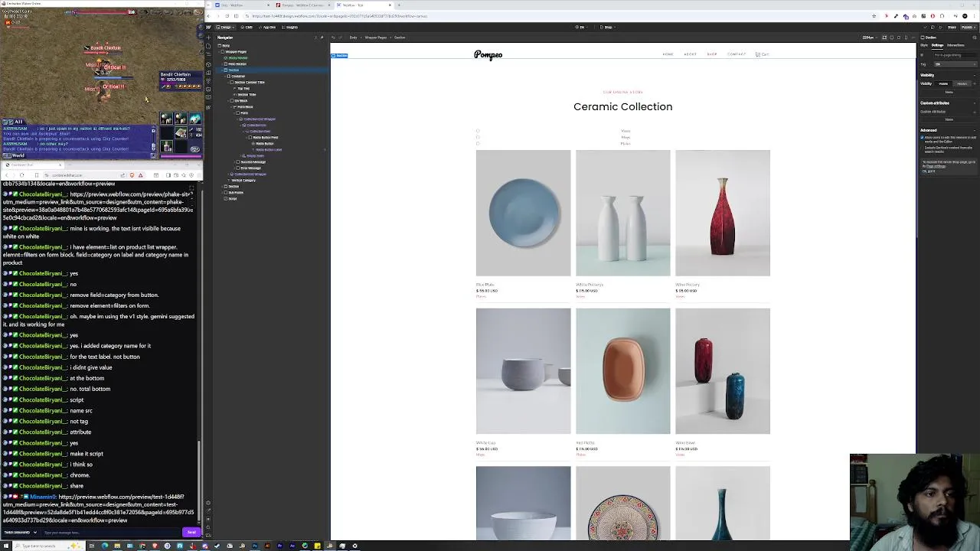Viewport: 980px width, 551px height.
Task: Select Sticky Navbar in Navigator tree
Action: point(237,57)
